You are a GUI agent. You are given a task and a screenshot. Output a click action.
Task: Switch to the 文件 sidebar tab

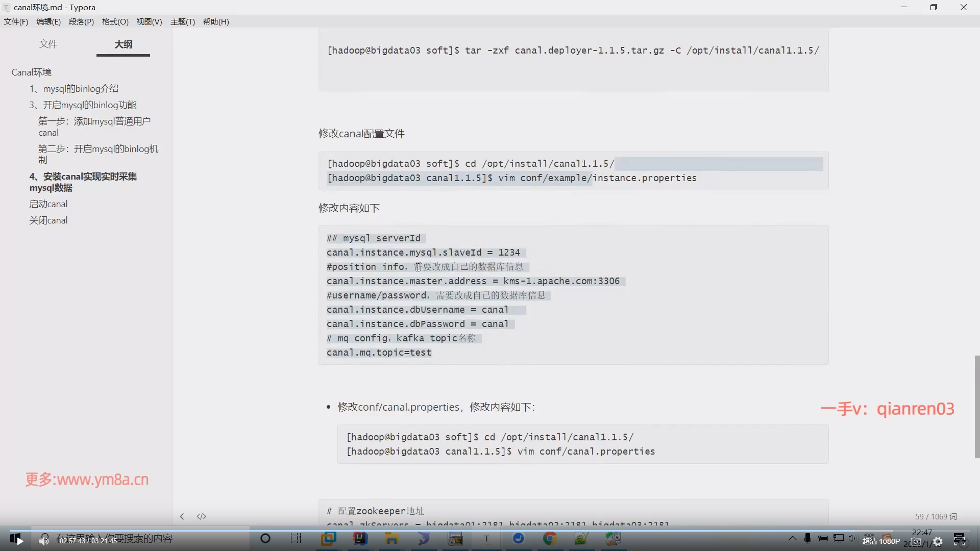pyautogui.click(x=48, y=44)
